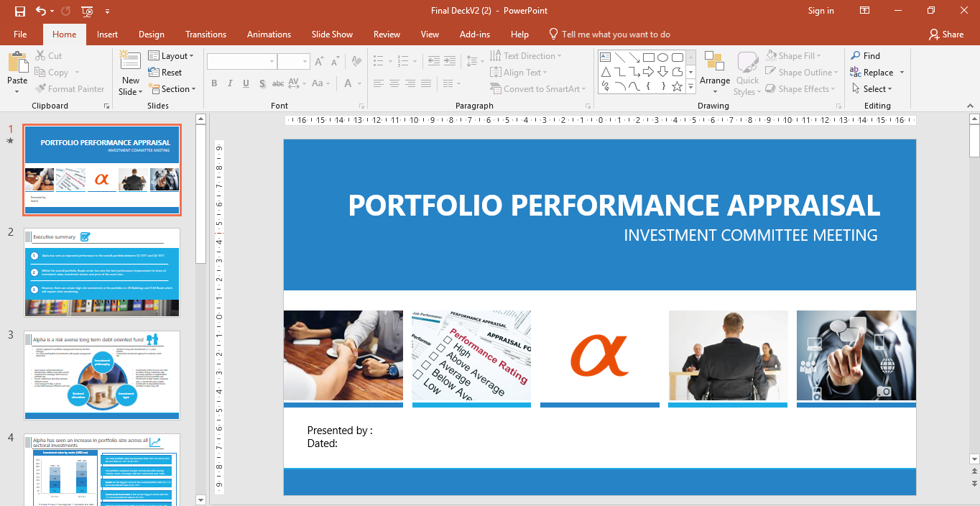
Task: Reset the slide layout
Action: pos(165,73)
